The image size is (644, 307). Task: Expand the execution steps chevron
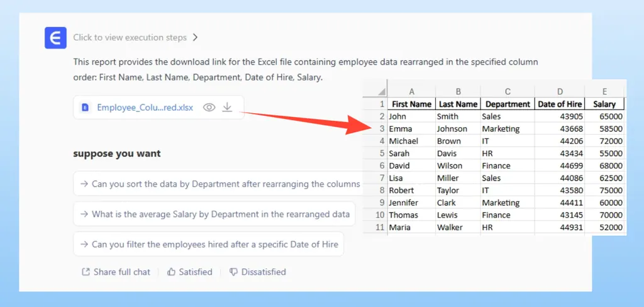tap(195, 38)
